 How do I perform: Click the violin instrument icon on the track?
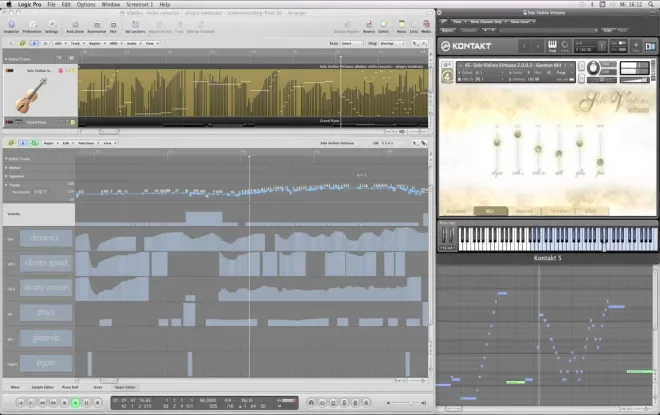[32, 96]
